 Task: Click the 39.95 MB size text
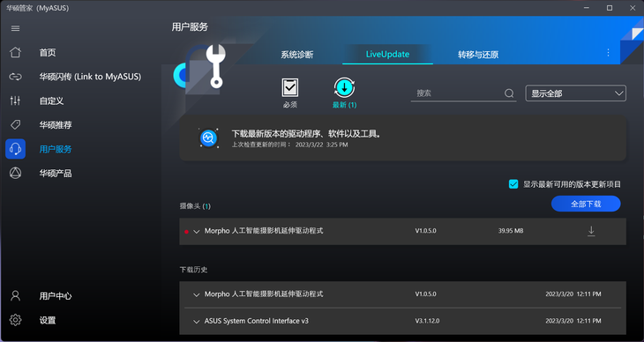[511, 231]
